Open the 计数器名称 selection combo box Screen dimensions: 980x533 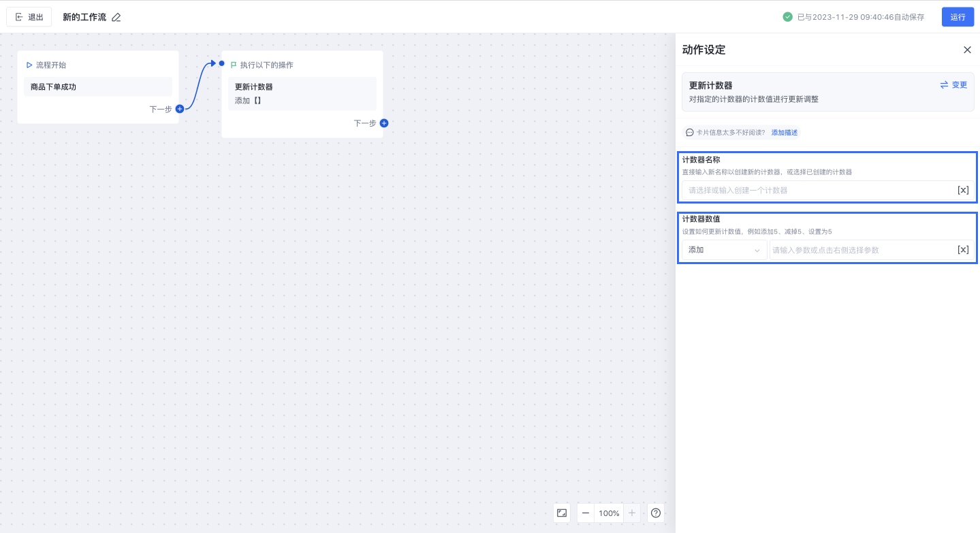817,191
